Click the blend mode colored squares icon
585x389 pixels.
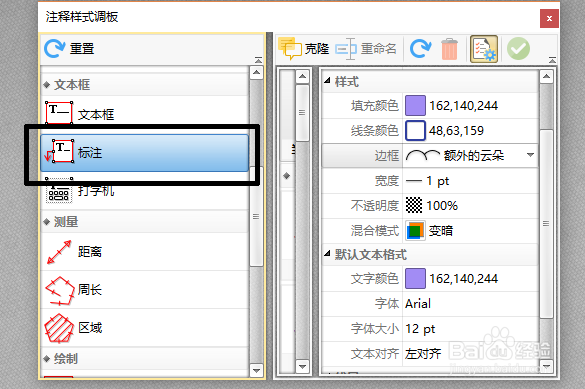[x=415, y=230]
